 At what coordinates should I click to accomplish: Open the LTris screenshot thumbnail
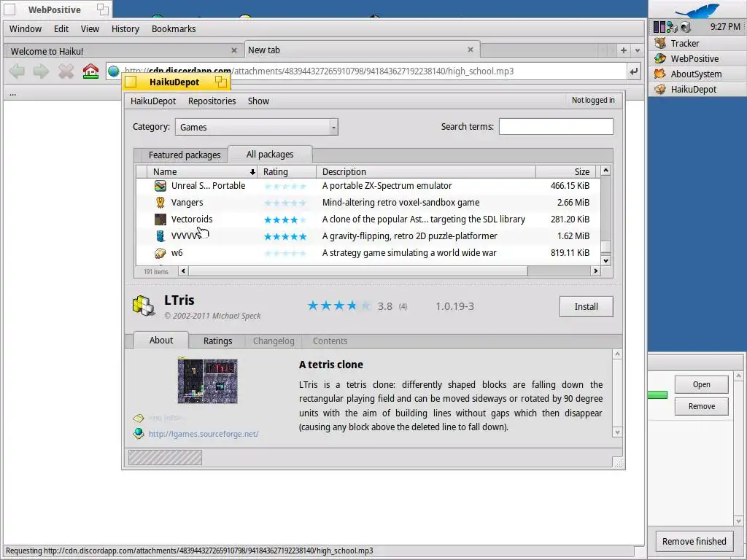coord(208,381)
